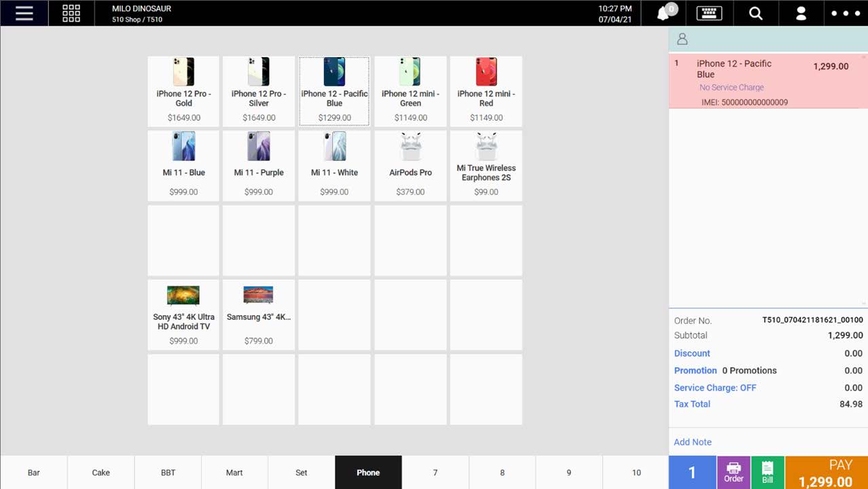The height and width of the screenshot is (489, 868).
Task: Add iPhone 12 mini - Green product
Action: (410, 91)
